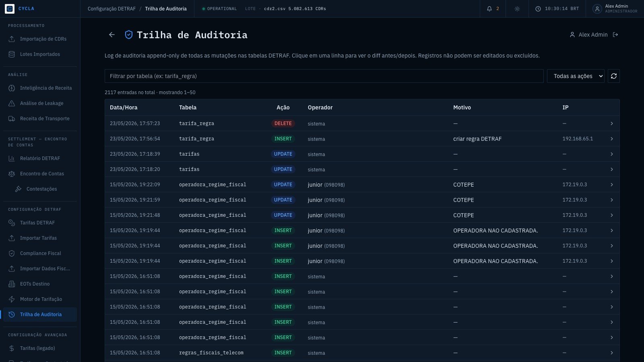
Task: Click the logout icon next to Alex Admin
Action: 615,35
